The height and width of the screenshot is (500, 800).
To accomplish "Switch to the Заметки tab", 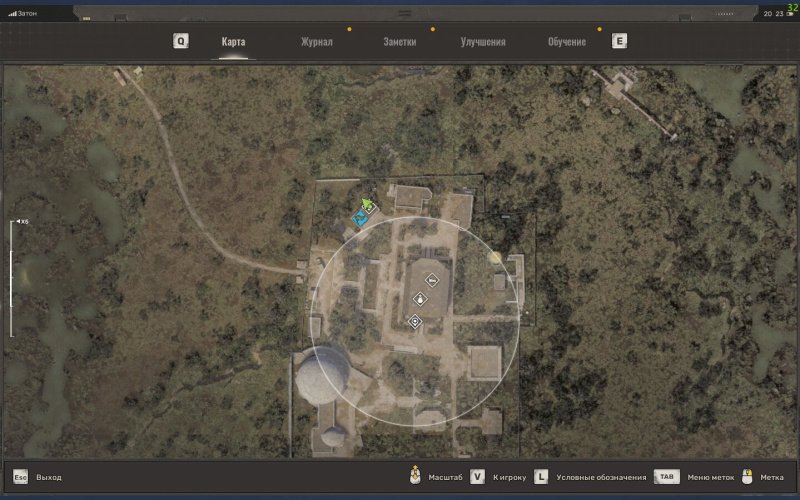I will point(399,42).
